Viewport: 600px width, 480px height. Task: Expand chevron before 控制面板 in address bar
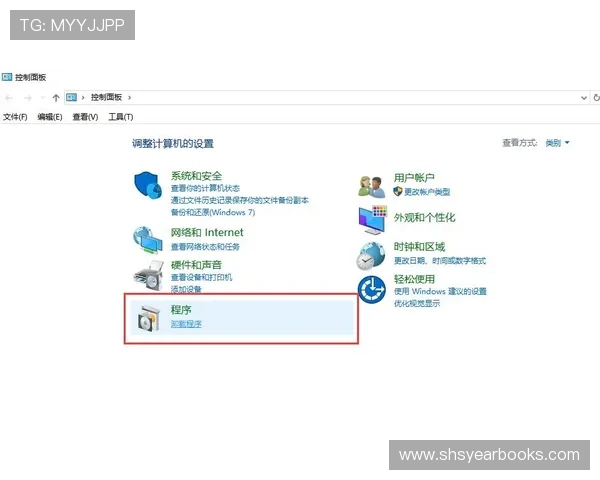pyautogui.click(x=83, y=98)
